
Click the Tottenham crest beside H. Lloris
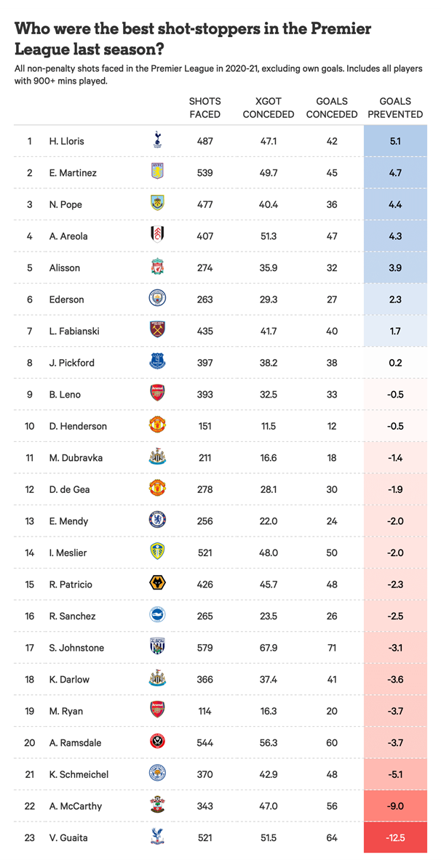pos(157,141)
